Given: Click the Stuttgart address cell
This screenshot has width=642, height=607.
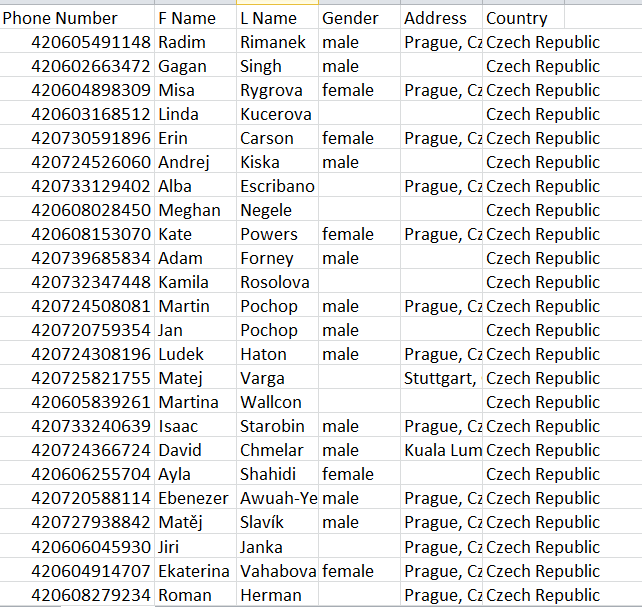Looking at the screenshot, I should tap(441, 378).
